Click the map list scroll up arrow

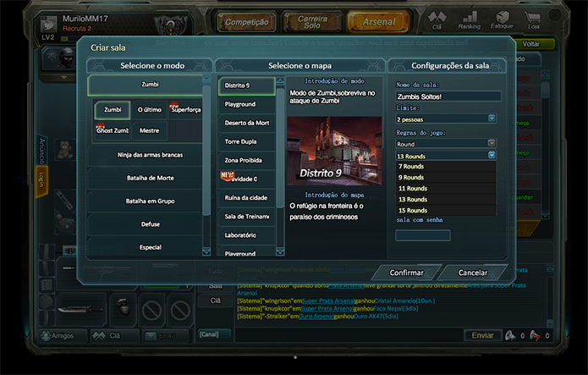280,80
